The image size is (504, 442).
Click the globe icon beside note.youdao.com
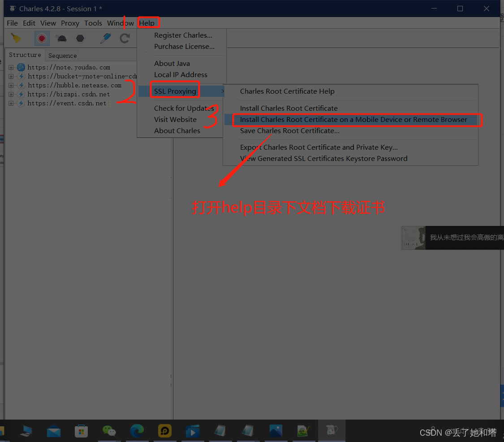tap(21, 67)
